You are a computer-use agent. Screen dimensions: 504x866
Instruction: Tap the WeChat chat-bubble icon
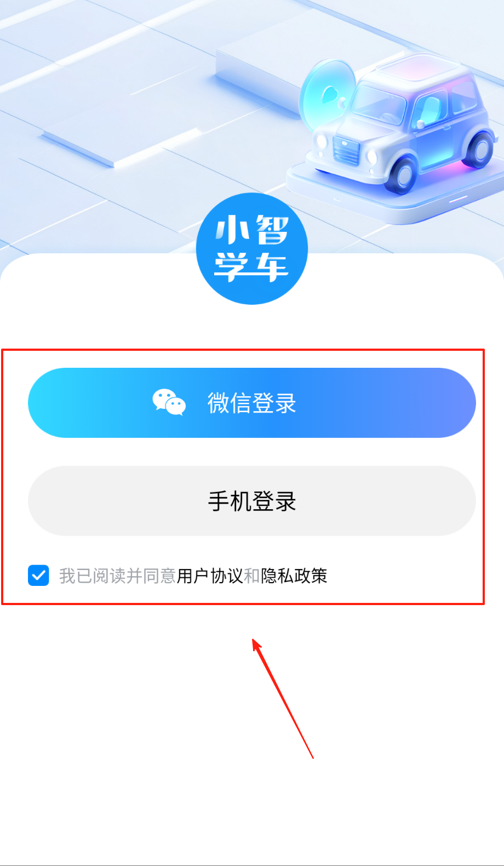coord(169,403)
